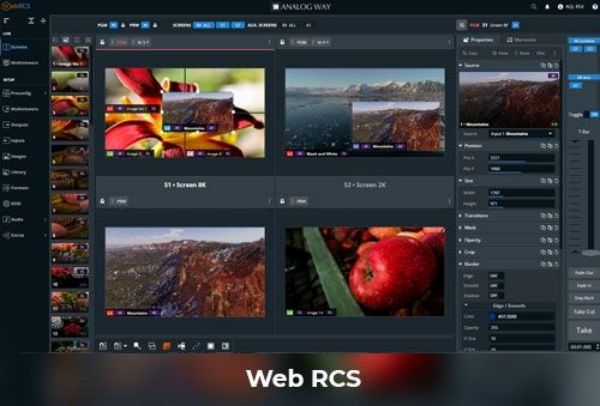
Task: Open the Source input Mountains dropdown
Action: click(x=520, y=132)
